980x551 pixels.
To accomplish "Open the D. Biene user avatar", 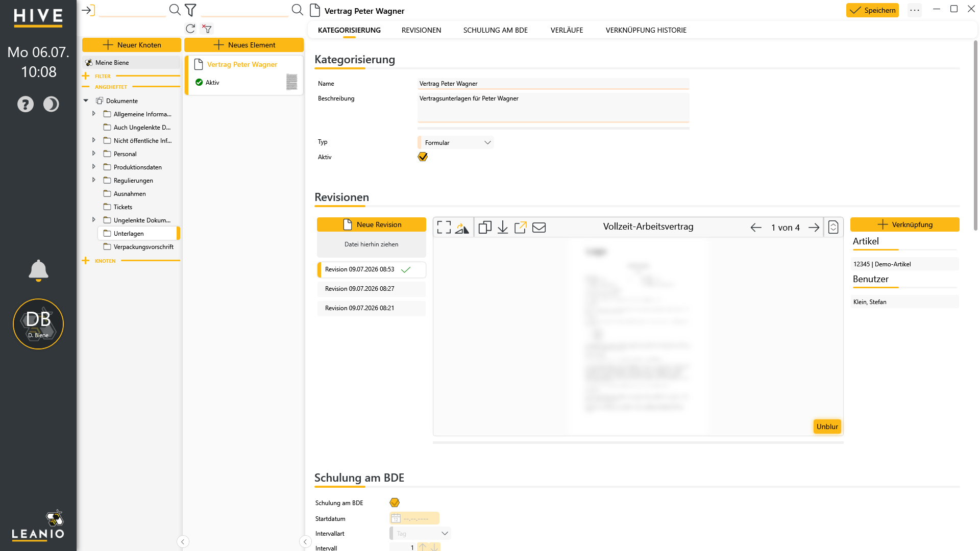I will pos(38,324).
